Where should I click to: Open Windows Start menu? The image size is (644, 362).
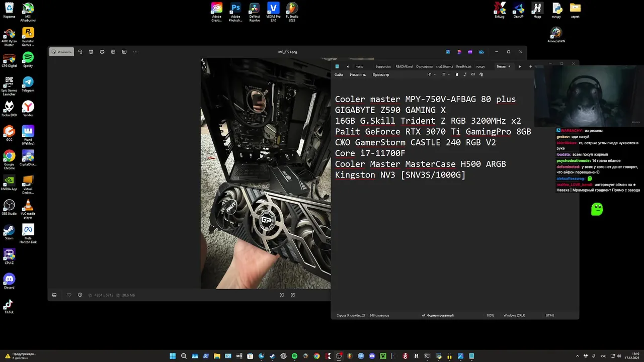point(173,356)
